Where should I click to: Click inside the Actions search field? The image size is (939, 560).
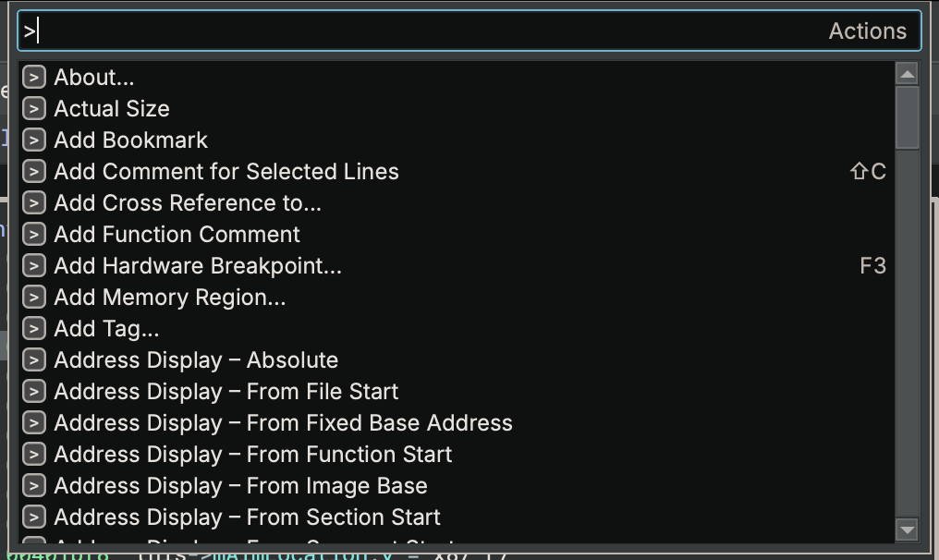[x=462, y=30]
